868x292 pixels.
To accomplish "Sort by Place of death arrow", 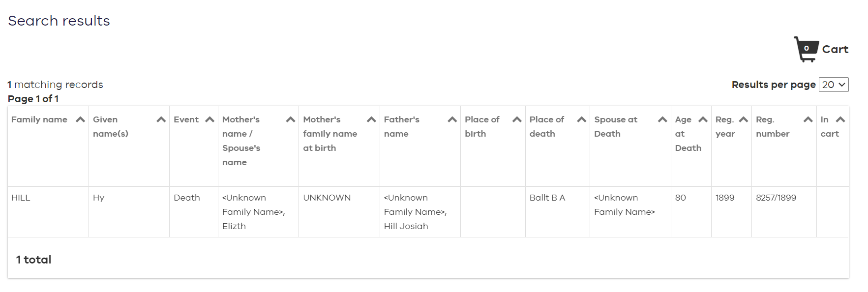I will pyautogui.click(x=581, y=119).
